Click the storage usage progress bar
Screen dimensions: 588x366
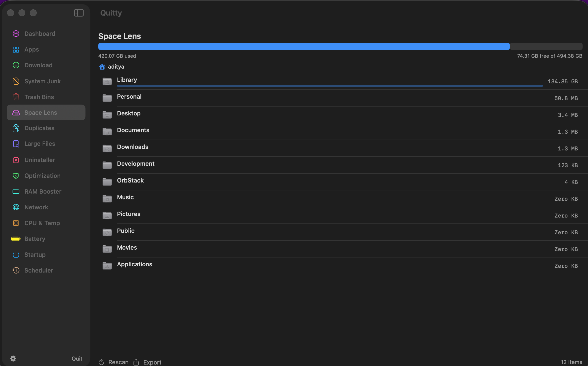[296, 46]
